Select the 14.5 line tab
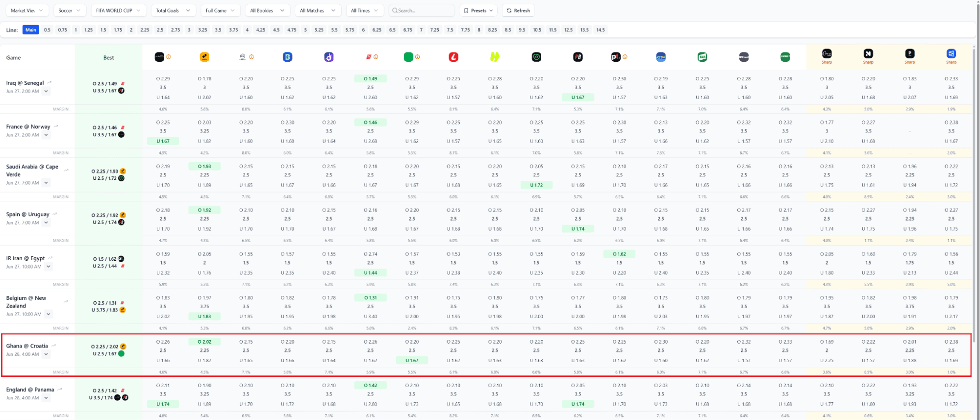This screenshot has width=980, height=420. (x=601, y=30)
